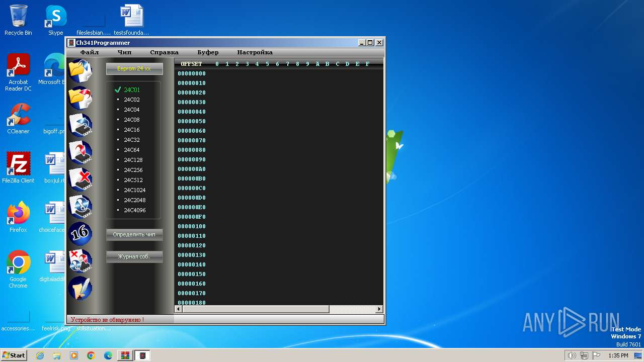
Task: Open the Firefox desktop icon
Action: coord(18,217)
